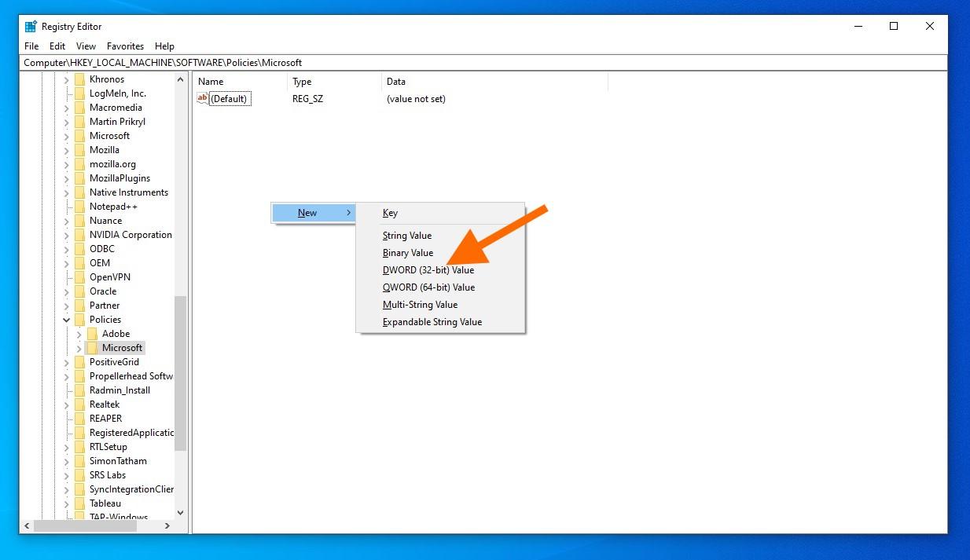Click the Name column header
The image size is (970, 560).
click(240, 82)
